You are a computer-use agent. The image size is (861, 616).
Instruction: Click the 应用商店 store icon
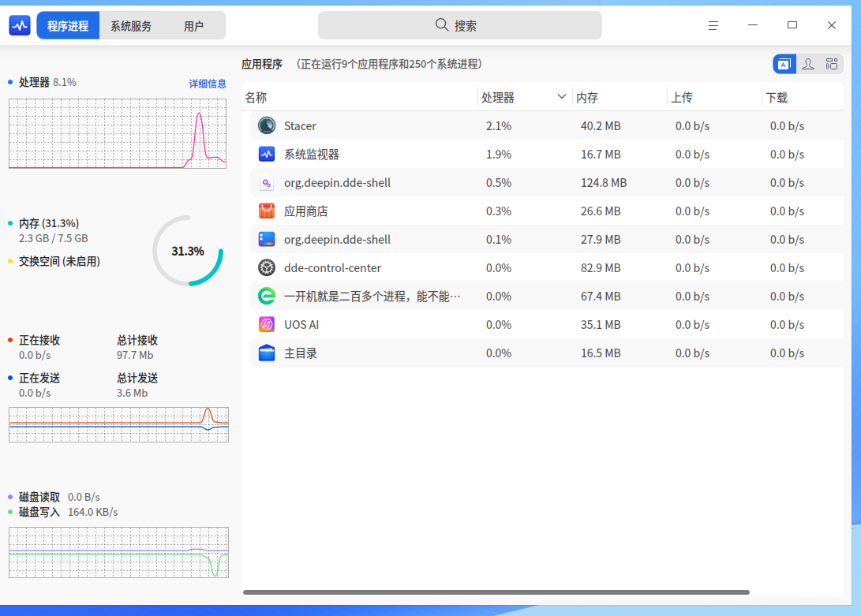[x=267, y=211]
